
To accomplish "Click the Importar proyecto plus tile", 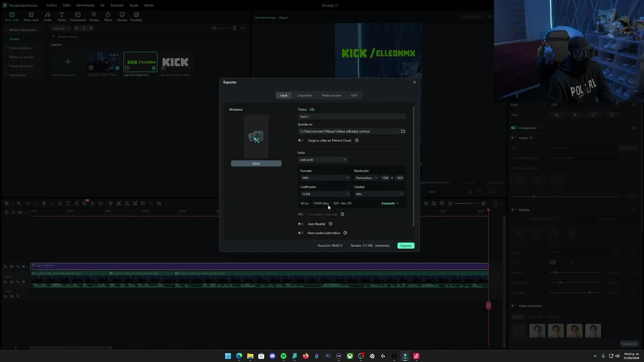I will tap(68, 62).
